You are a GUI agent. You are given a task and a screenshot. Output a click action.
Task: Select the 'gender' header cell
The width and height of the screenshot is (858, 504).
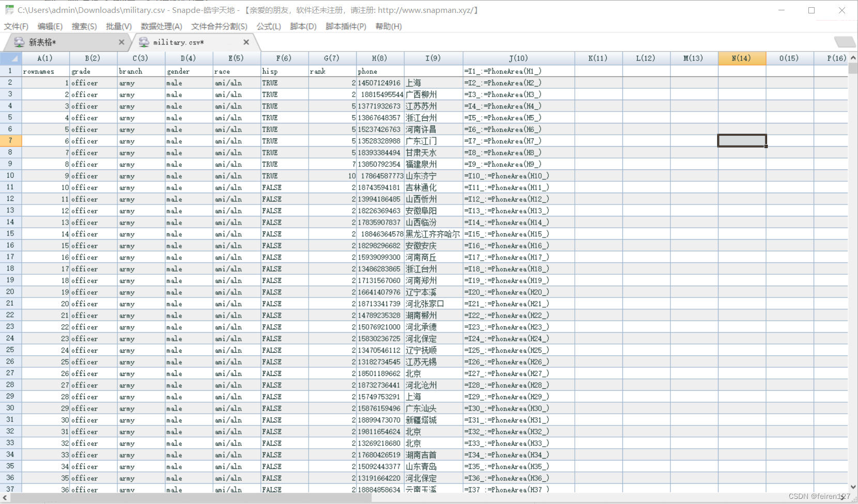(x=189, y=71)
